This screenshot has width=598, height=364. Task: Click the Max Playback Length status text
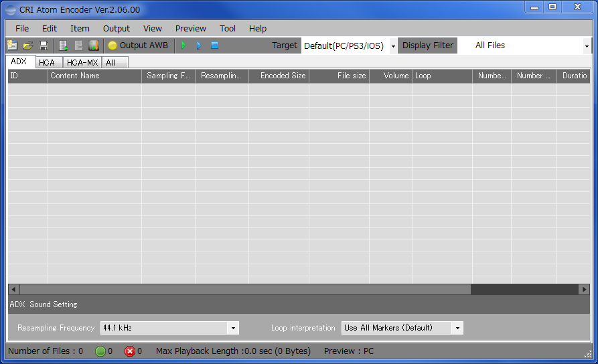click(x=233, y=351)
